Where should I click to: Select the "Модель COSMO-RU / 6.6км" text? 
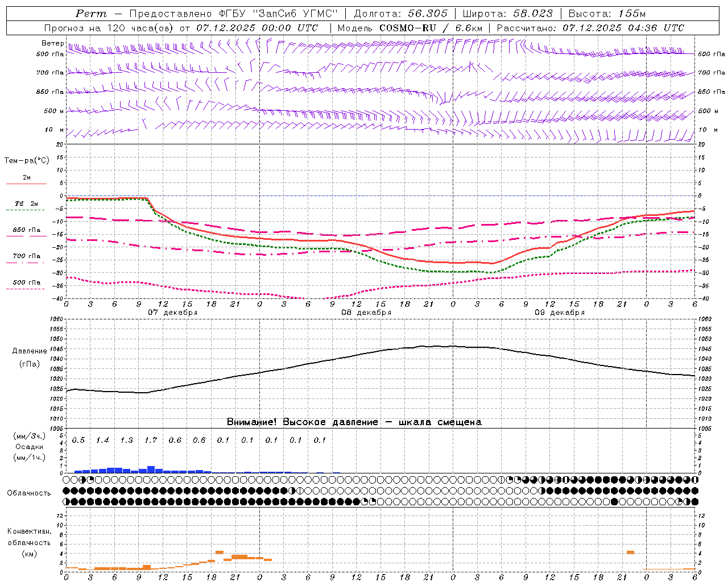pos(409,28)
